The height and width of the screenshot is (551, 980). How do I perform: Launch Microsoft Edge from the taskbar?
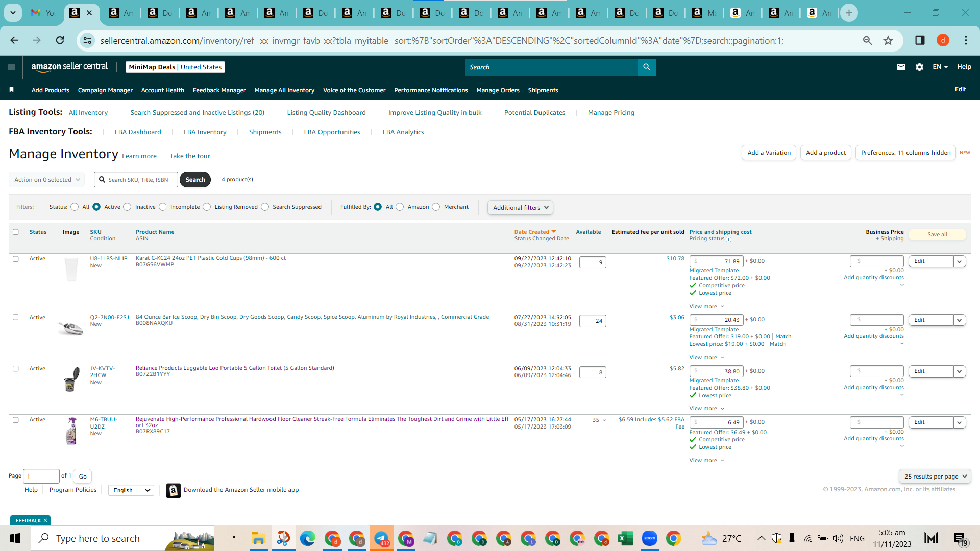pos(307,538)
